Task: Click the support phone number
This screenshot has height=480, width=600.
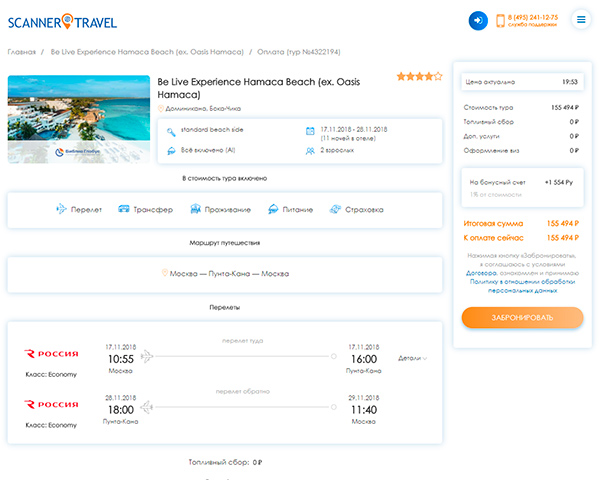Action: [532, 17]
